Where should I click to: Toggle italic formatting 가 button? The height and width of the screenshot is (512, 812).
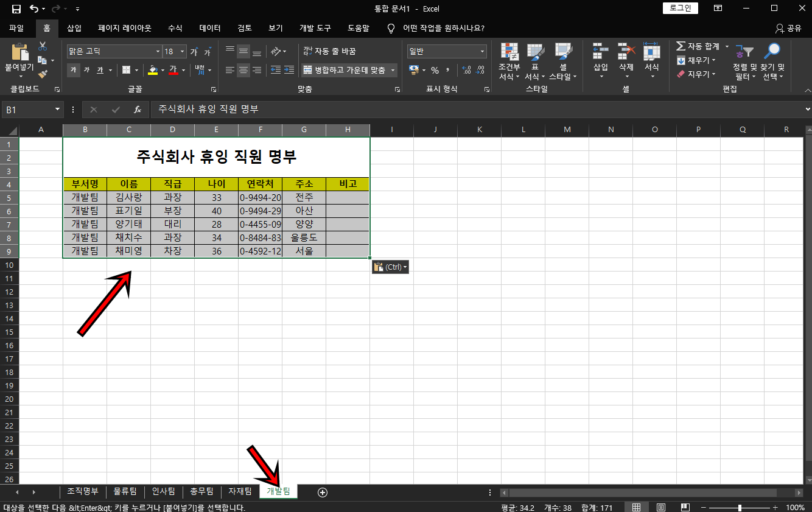[x=86, y=70]
